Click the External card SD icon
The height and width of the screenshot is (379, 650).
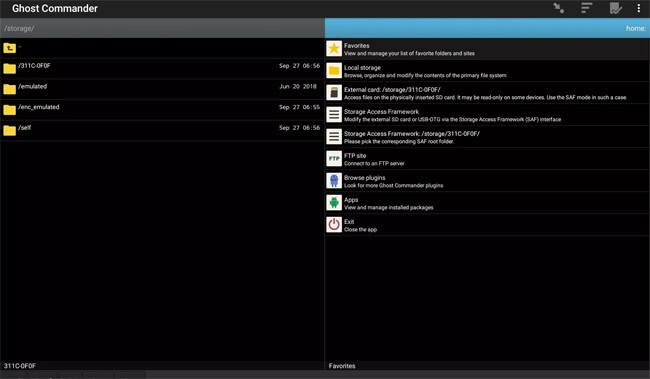[334, 93]
